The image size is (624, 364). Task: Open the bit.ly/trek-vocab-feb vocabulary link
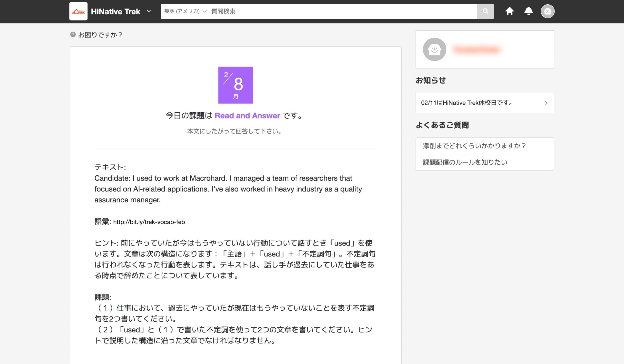(149, 222)
